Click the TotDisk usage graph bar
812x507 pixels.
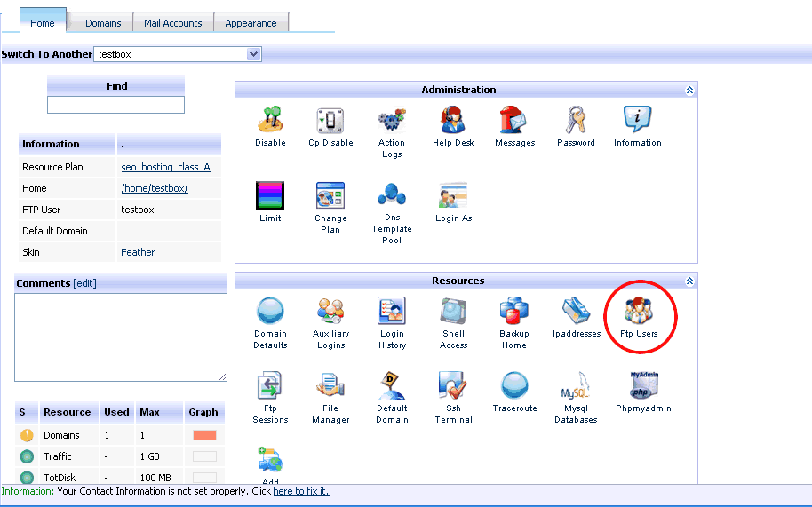pyautogui.click(x=204, y=478)
